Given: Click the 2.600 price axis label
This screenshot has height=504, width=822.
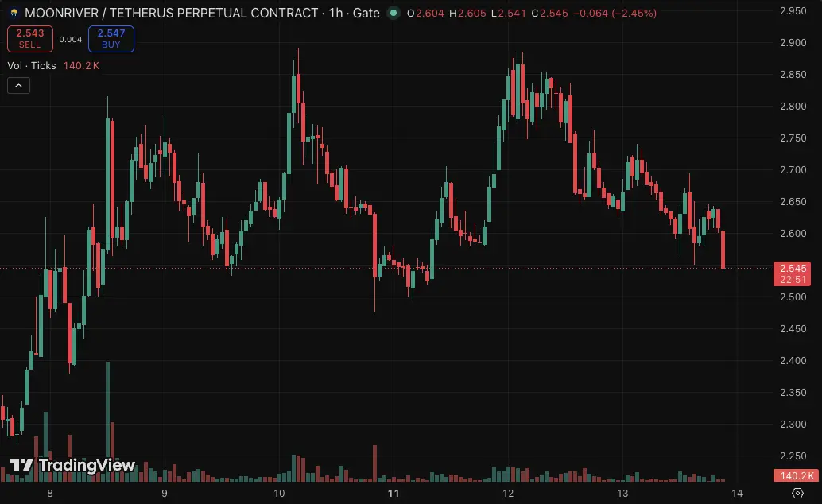Looking at the screenshot, I should click(793, 234).
